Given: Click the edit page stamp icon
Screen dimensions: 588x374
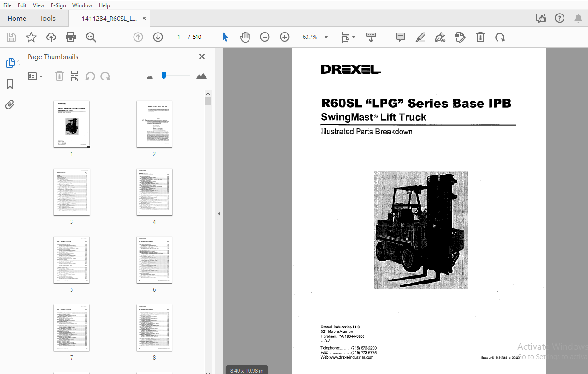Looking at the screenshot, I should tap(460, 37).
